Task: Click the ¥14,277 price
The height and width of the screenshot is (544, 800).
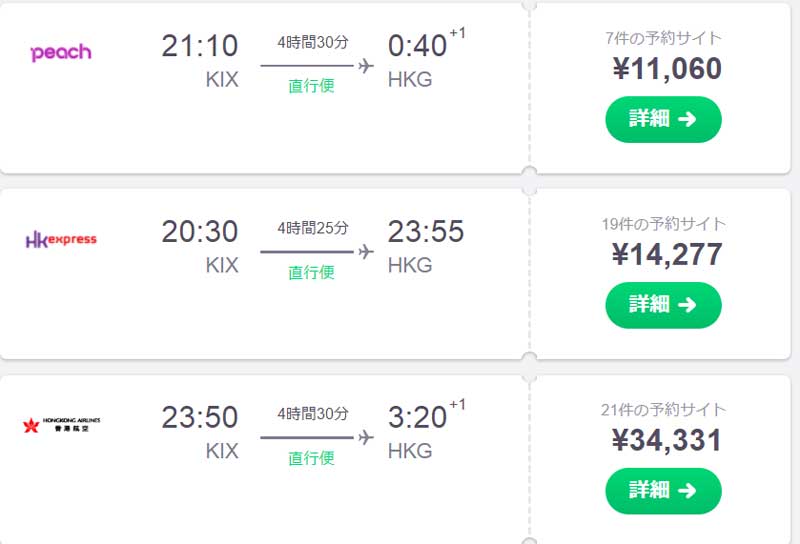Action: 666,254
